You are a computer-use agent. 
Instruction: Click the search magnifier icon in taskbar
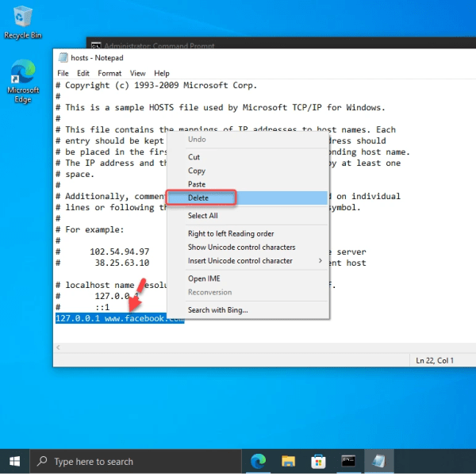pos(42,461)
